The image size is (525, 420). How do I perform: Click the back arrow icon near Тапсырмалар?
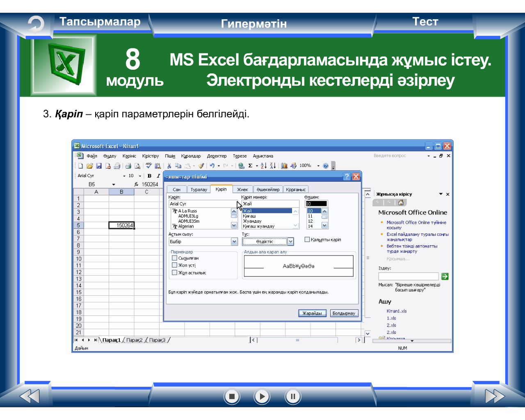(x=36, y=24)
